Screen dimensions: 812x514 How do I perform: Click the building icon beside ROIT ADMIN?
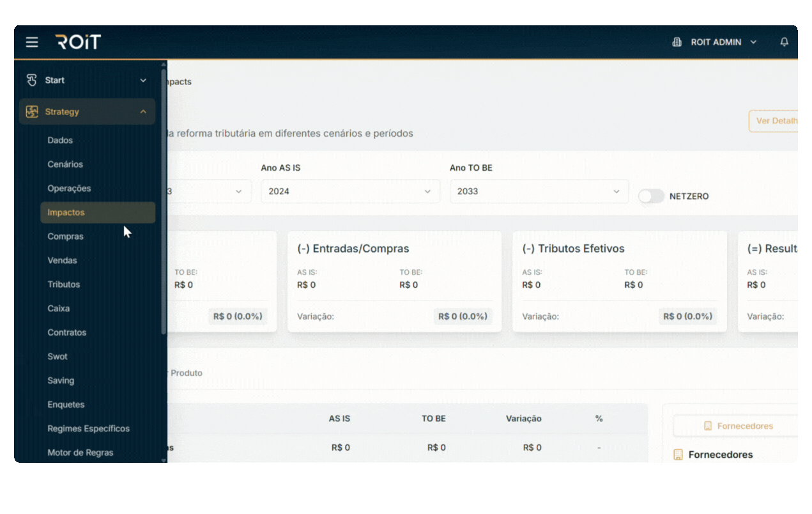click(x=677, y=42)
